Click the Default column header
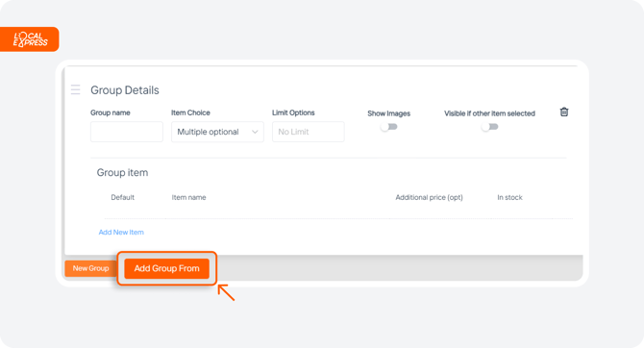This screenshot has height=348, width=644. point(122,197)
